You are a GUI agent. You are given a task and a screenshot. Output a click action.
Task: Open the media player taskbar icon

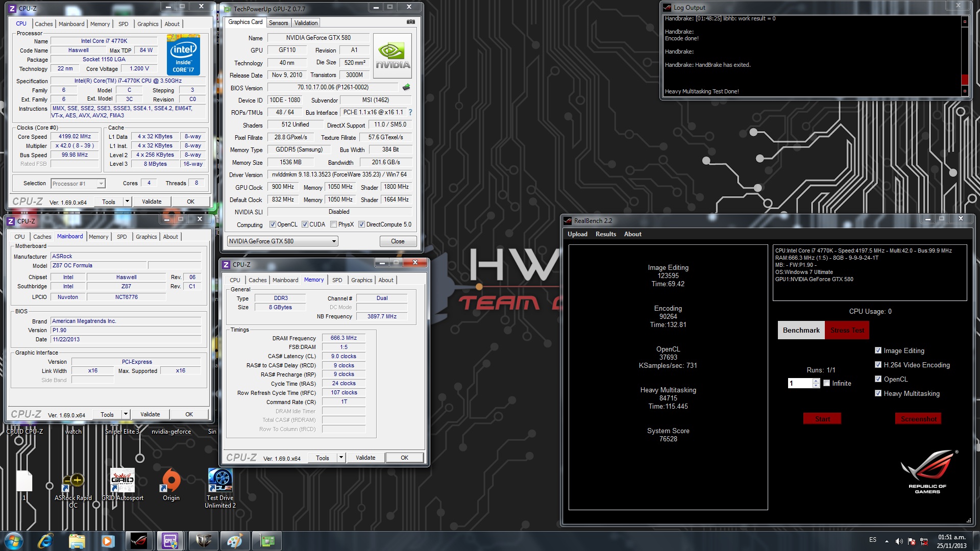pyautogui.click(x=108, y=541)
